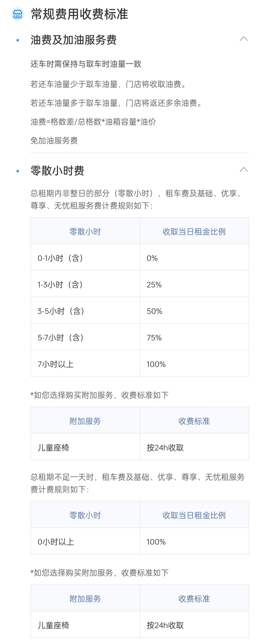The image size is (260, 644).
Task: Click the 7小时以上 table cell
Action: [x=85, y=364]
